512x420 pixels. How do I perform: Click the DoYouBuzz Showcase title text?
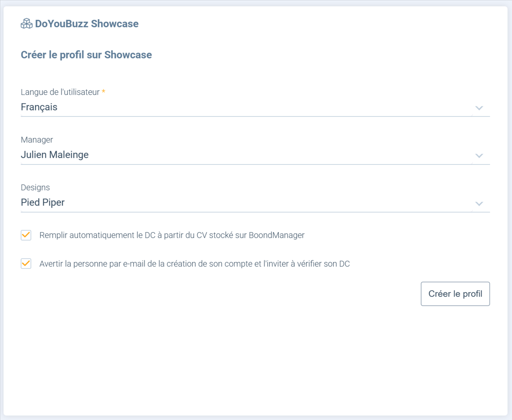point(87,24)
